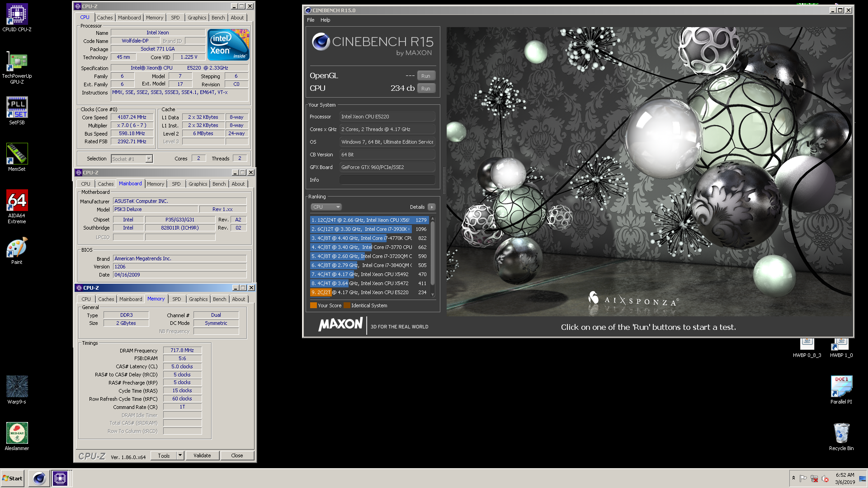Click the Cinebench taskbar icon

point(39,478)
